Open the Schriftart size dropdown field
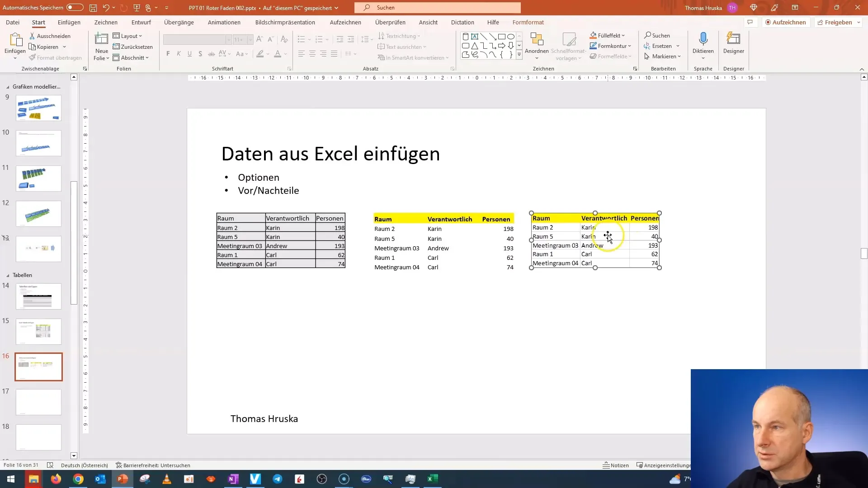This screenshot has height=488, width=868. pyautogui.click(x=250, y=41)
